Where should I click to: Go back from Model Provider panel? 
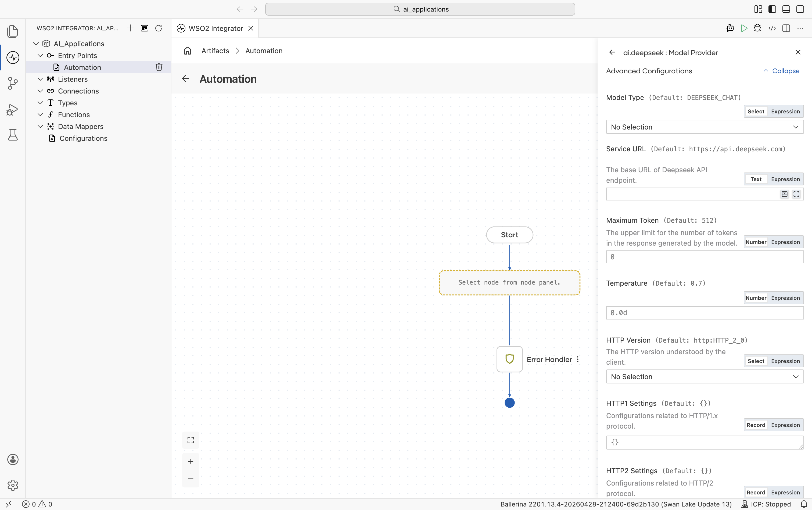tap(612, 52)
